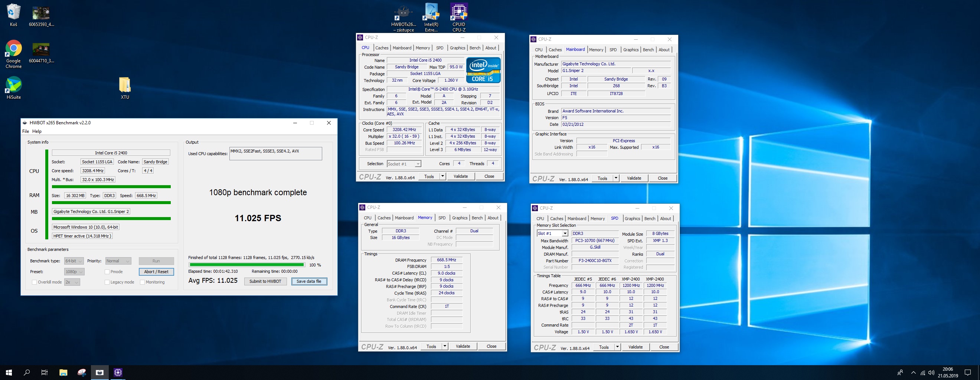Open Task View from the taskbar

pos(45,372)
